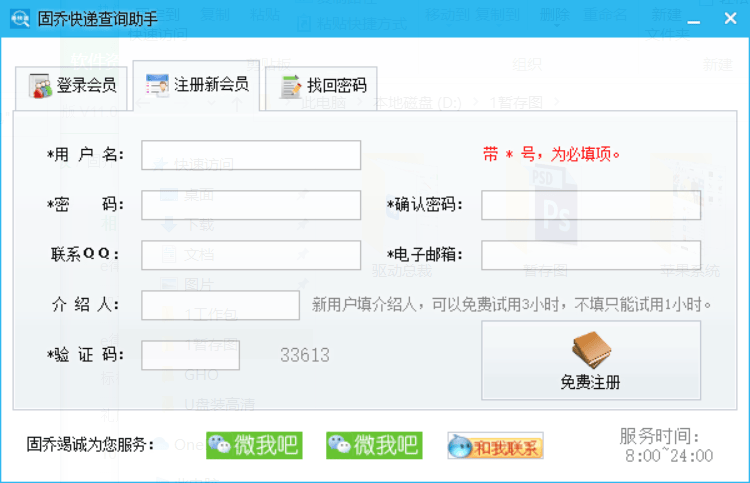Click the 注册新会员 tab form icon
750x483 pixels.
coord(157,85)
